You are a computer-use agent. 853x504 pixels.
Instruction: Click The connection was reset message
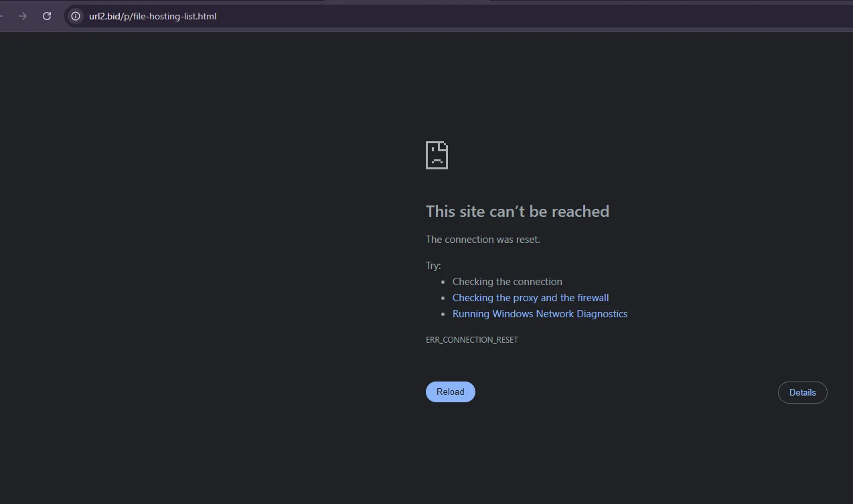(x=483, y=240)
